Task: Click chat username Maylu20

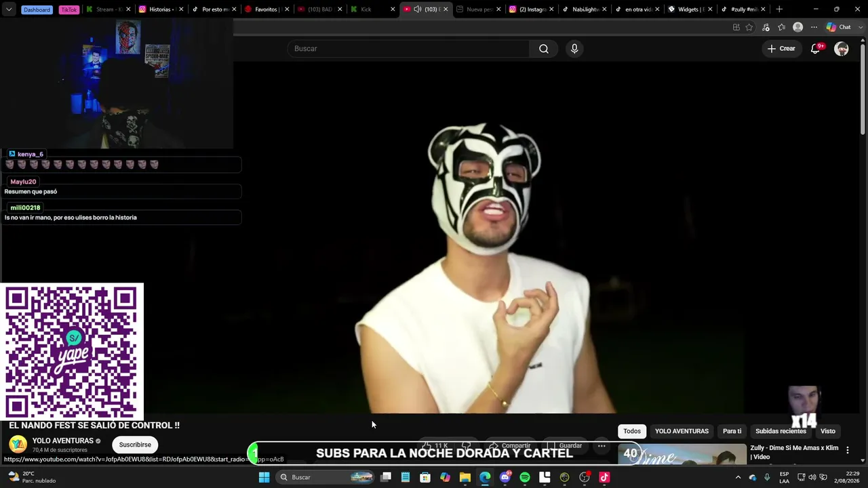Action: coord(23,182)
